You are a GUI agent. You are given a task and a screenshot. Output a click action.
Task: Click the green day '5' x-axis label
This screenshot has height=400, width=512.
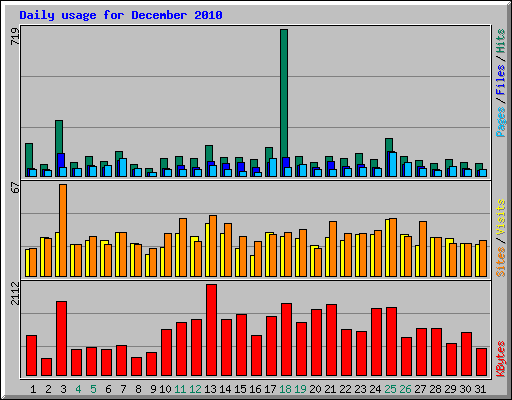tap(93, 389)
